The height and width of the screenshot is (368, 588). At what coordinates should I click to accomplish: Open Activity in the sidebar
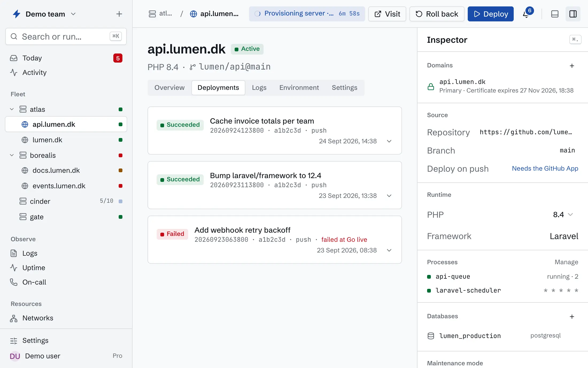(x=66, y=72)
